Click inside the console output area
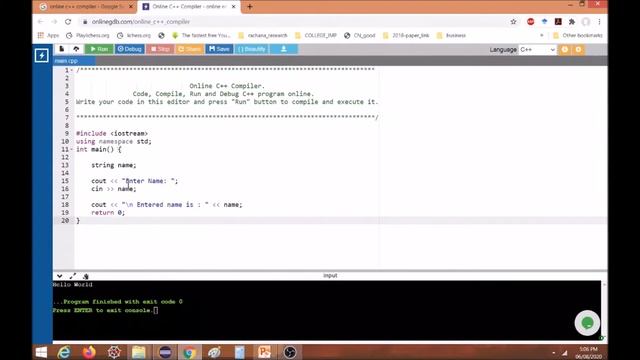640x360 pixels. click(327, 310)
